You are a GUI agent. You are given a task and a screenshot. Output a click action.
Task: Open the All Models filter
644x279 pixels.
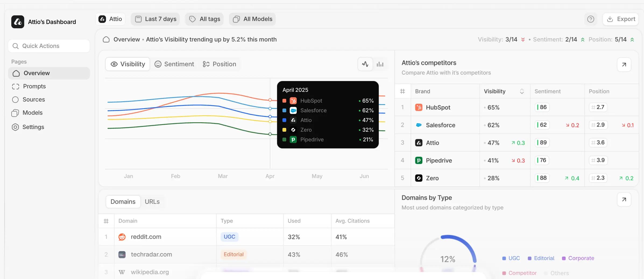(x=252, y=19)
